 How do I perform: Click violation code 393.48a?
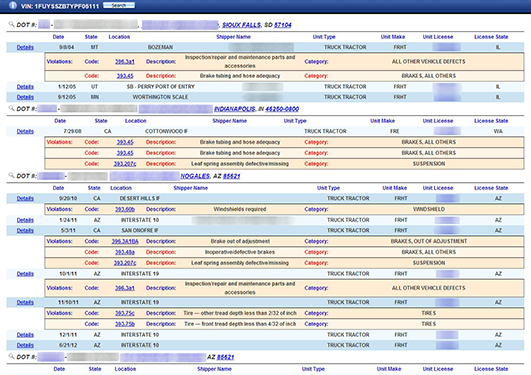pos(125,252)
